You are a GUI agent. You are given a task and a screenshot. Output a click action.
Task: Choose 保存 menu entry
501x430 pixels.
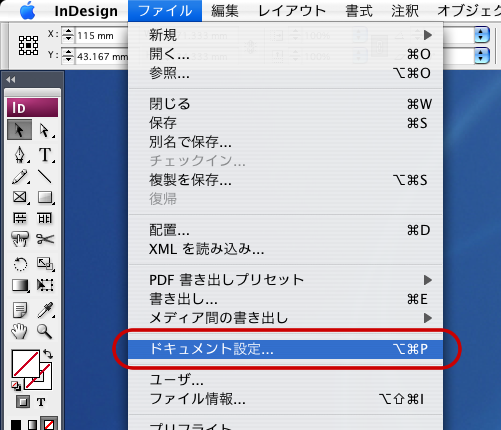tap(286, 123)
